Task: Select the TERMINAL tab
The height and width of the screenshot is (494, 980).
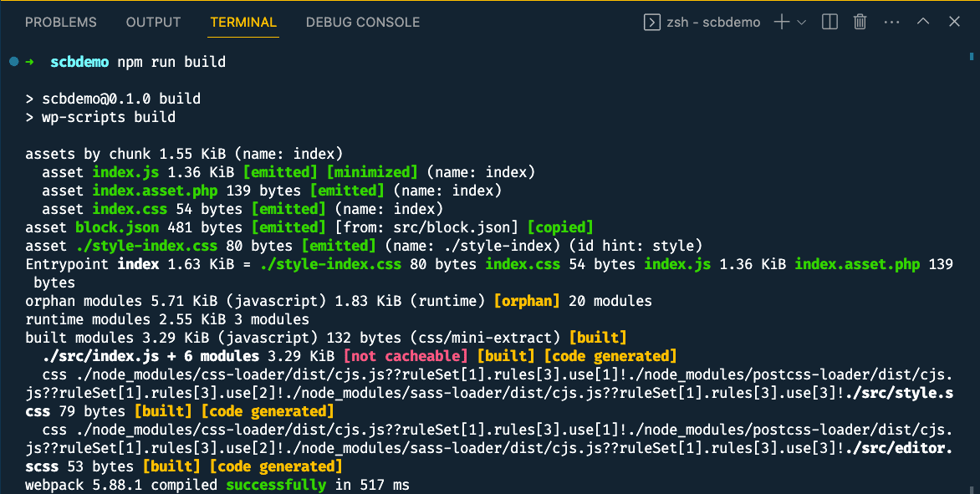Action: pyautogui.click(x=243, y=23)
